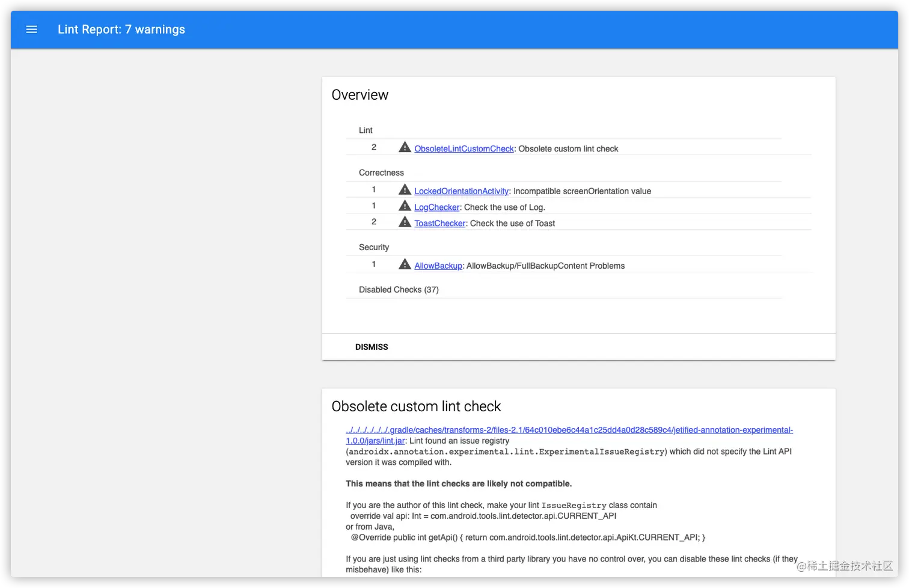Collapse the Overview card
The image size is (909, 588).
click(371, 347)
